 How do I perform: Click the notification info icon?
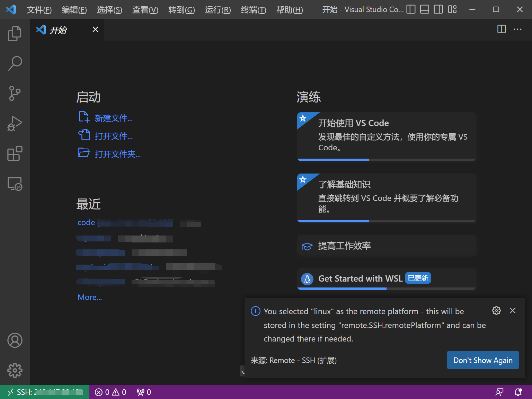(256, 311)
